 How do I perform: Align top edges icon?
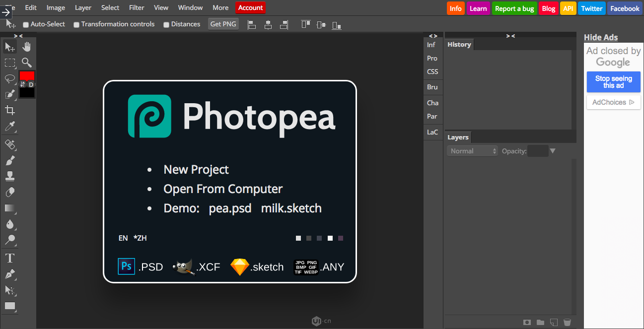[305, 24]
